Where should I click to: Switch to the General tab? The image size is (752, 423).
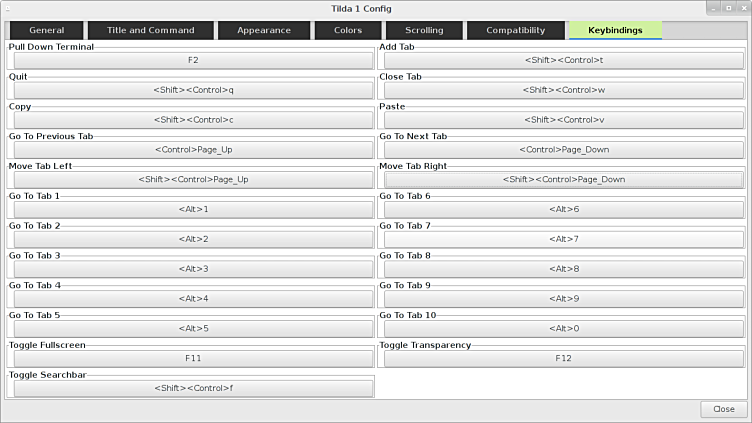click(x=47, y=30)
